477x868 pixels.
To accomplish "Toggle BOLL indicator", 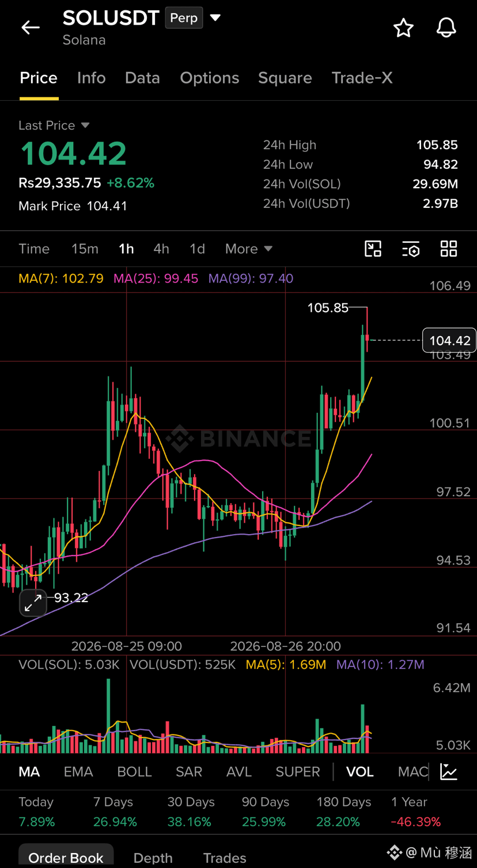I will [134, 772].
